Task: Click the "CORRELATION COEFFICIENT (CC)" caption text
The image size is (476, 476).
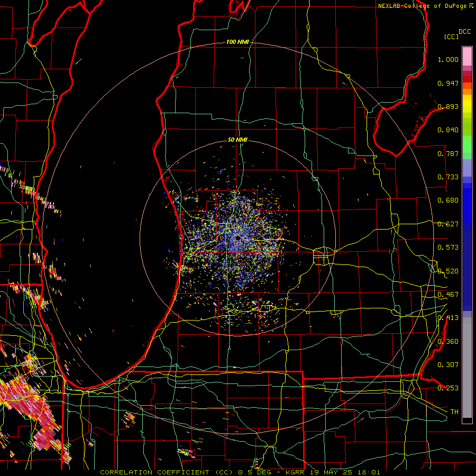Action: 167,472
